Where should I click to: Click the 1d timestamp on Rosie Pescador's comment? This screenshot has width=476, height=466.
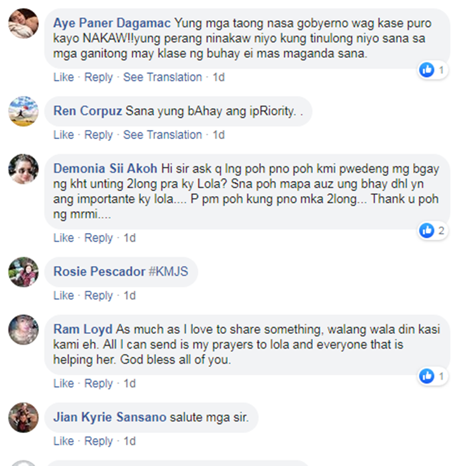coord(129,296)
